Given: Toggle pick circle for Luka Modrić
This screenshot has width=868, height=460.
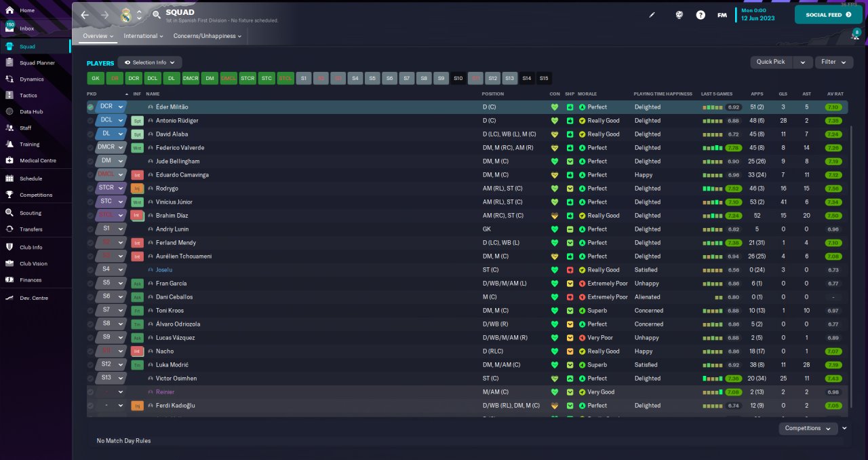Looking at the screenshot, I should click(90, 365).
